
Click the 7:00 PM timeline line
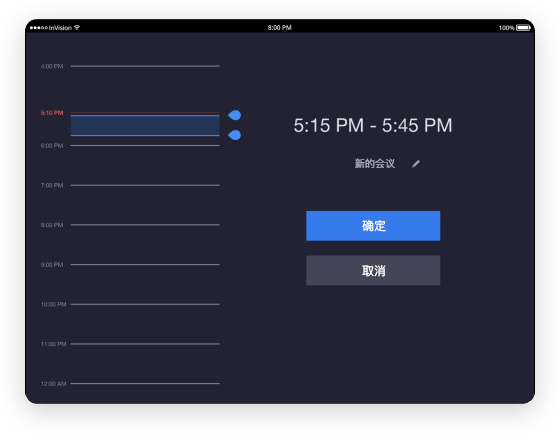[x=145, y=185]
